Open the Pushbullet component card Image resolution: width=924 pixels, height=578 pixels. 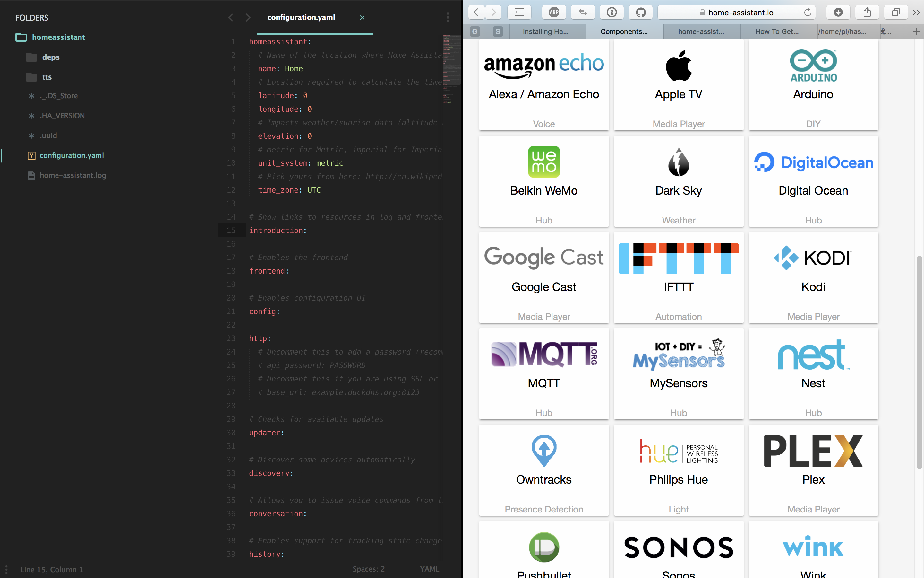tap(544, 550)
